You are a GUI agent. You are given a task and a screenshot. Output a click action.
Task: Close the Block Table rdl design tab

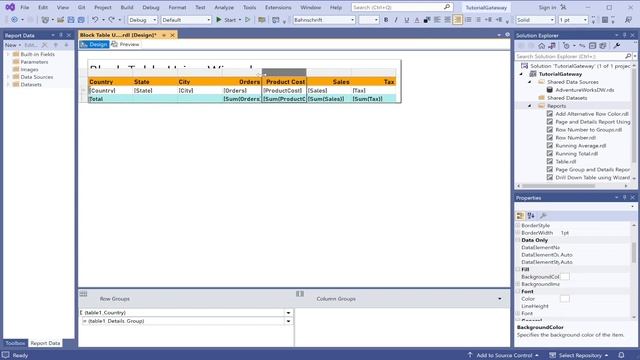(x=172, y=35)
